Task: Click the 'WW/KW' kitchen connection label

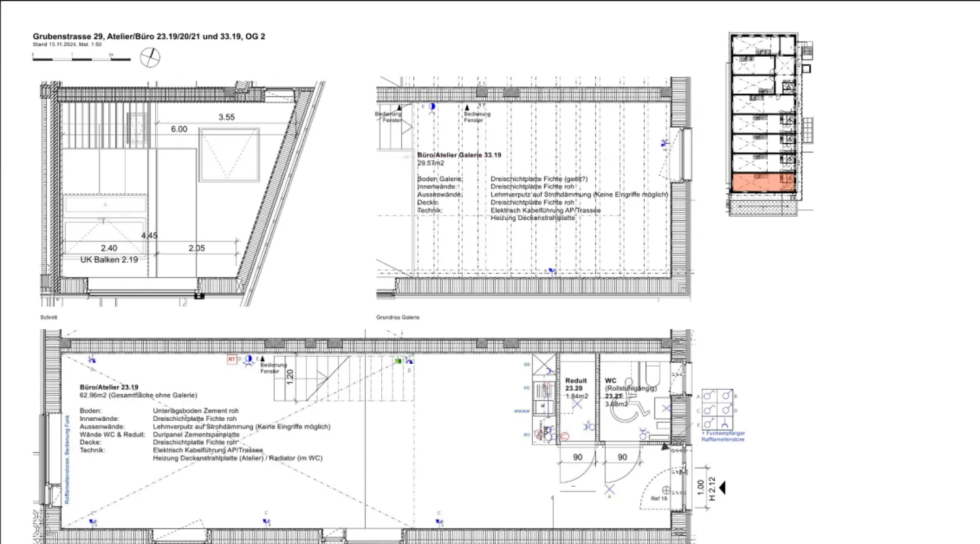Action: click(522, 411)
